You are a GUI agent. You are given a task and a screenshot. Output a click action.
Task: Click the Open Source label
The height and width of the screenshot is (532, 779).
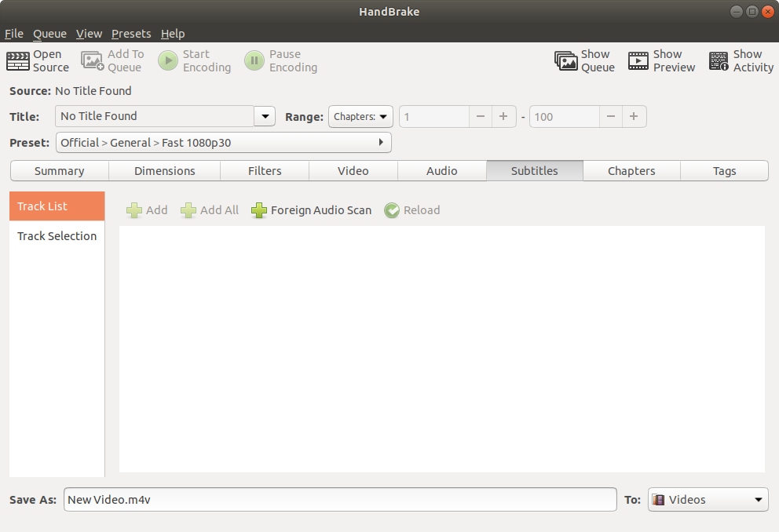[x=51, y=60]
